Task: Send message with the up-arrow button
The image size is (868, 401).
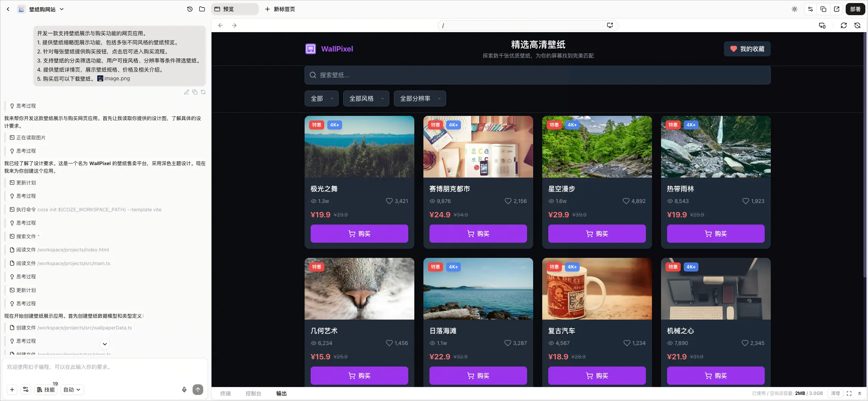Action: click(x=198, y=390)
